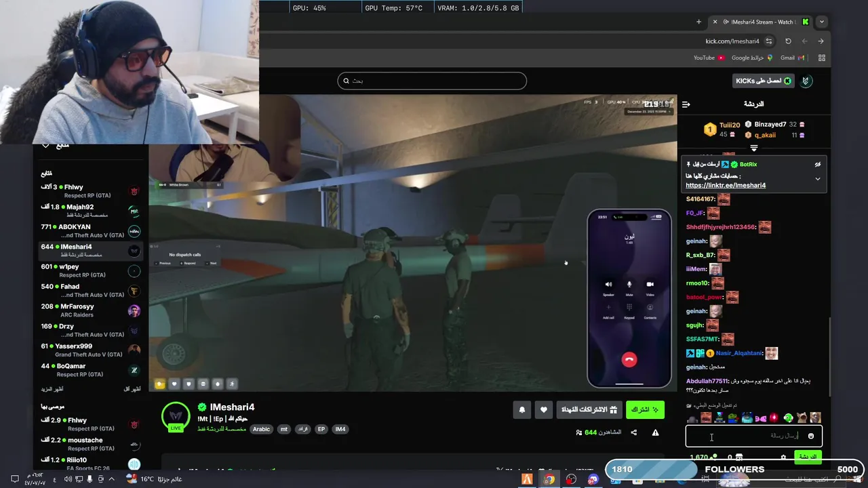Click IMeshari4 live avatar below player
The width and height of the screenshot is (868, 488).
point(176,416)
